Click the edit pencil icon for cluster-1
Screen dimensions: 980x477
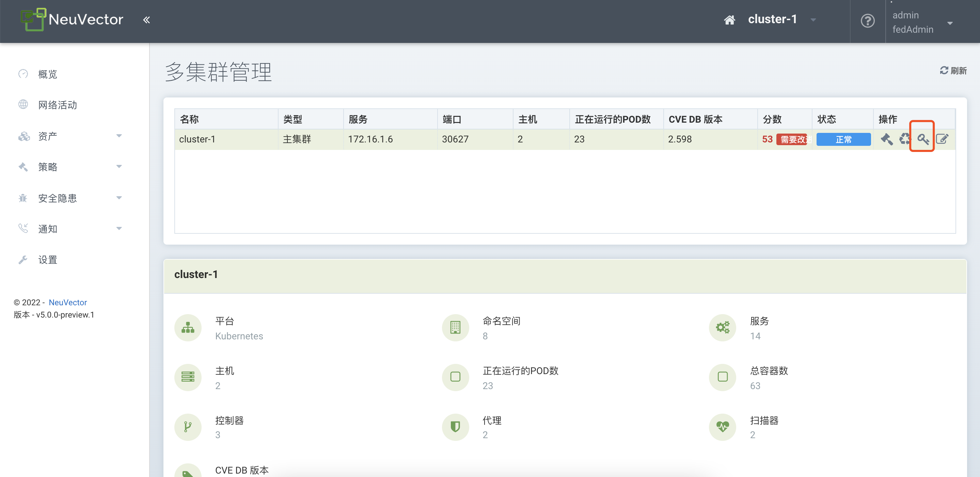(x=942, y=139)
